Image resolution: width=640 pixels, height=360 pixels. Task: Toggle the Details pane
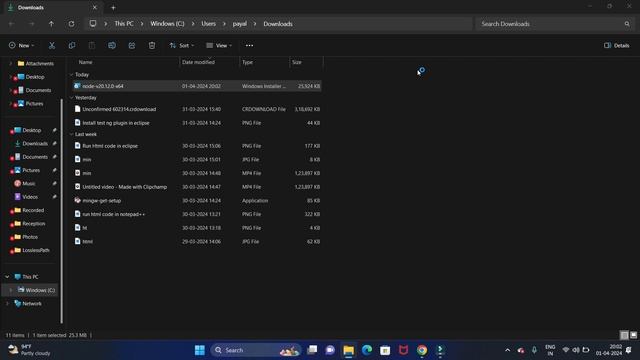pos(617,45)
